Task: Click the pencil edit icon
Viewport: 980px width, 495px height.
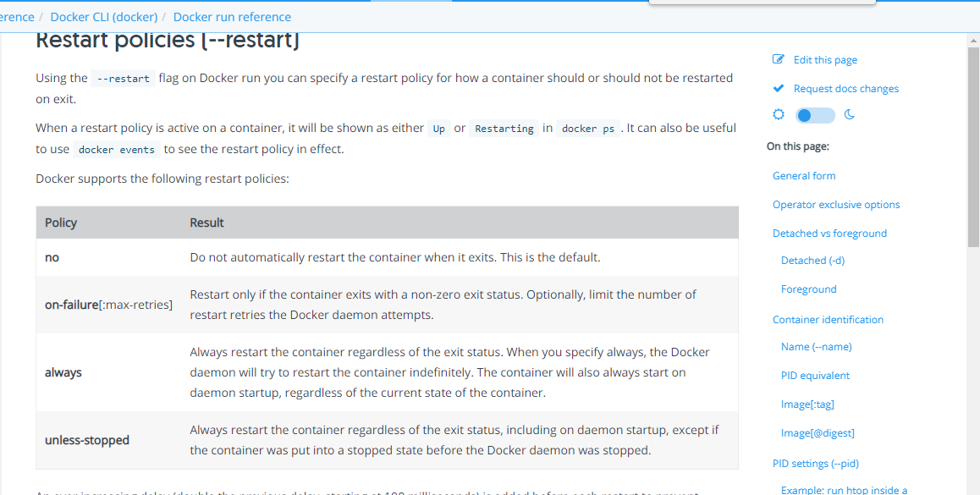Action: coord(779,59)
